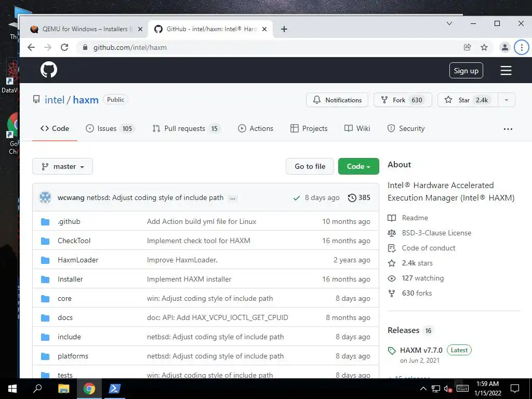
Task: Open the master branch dropdown
Action: [62, 166]
